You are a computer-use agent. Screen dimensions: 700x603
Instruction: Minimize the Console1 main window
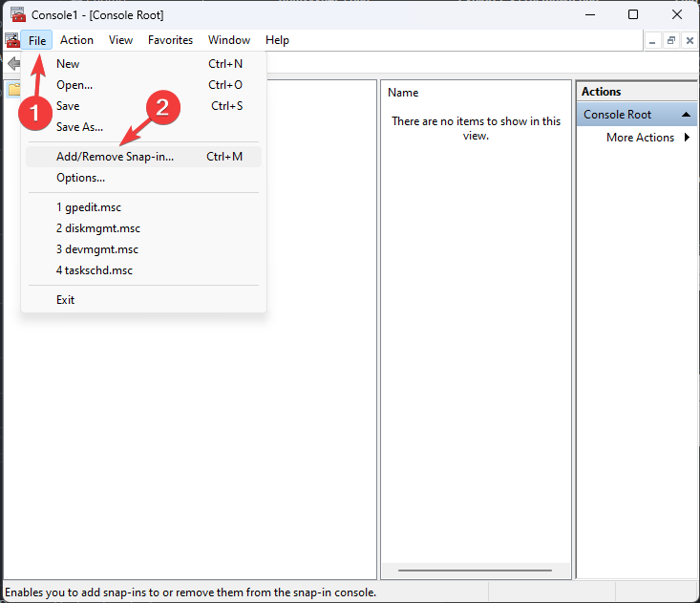coord(590,14)
